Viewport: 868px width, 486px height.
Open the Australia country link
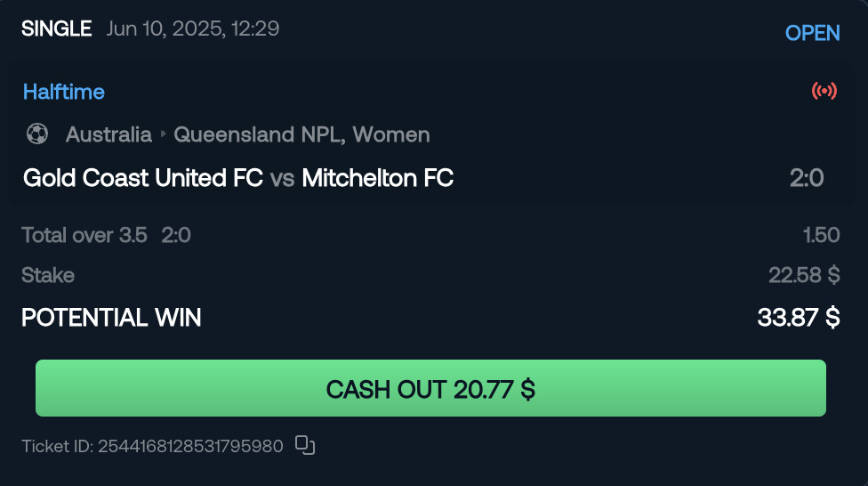pyautogui.click(x=108, y=134)
